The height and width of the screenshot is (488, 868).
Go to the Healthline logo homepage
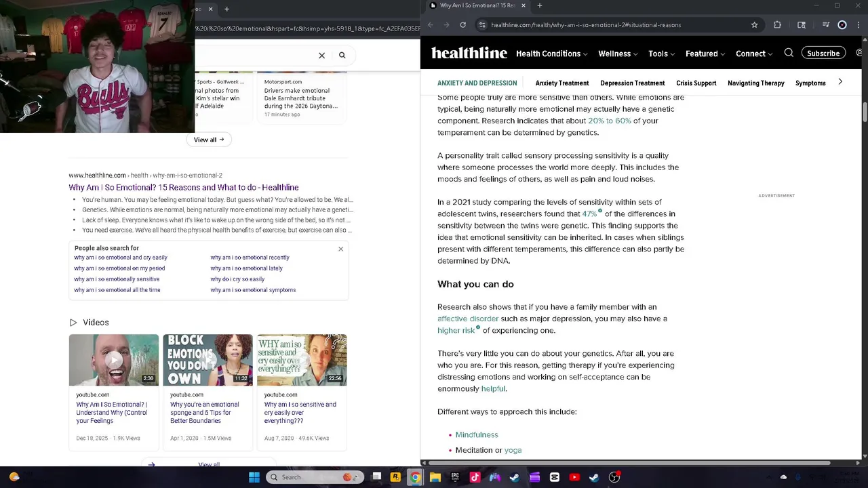pos(469,53)
